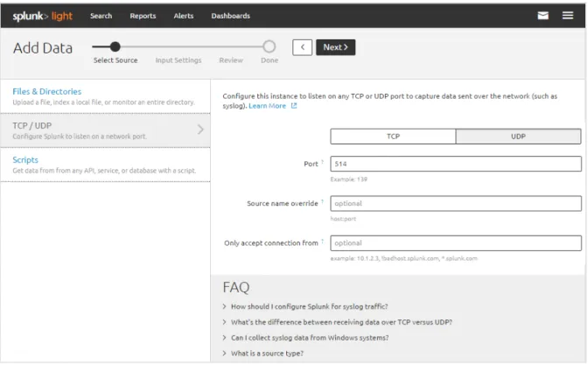This screenshot has width=588, height=365.
Task: Click the Done step circle on progress bar
Action: 269,46
